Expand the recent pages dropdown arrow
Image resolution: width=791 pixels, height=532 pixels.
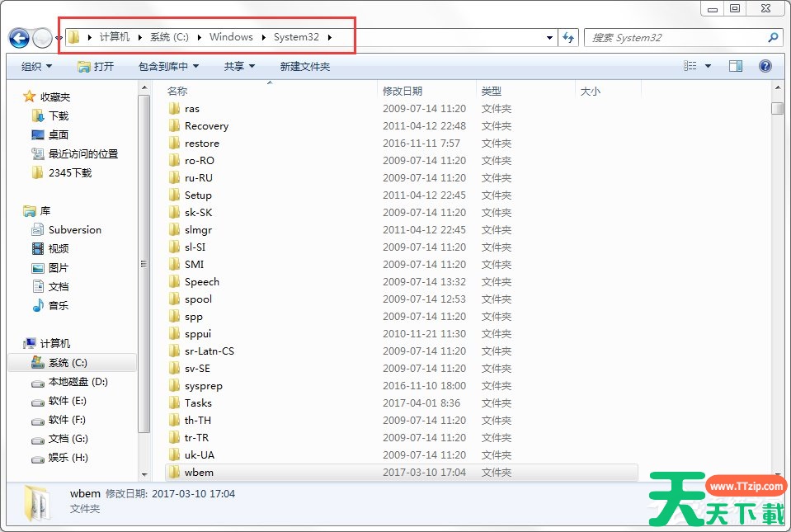coord(59,37)
